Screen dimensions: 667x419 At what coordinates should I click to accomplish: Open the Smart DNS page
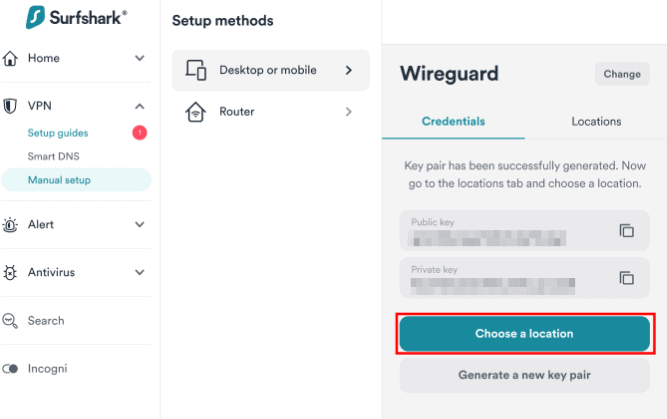click(54, 157)
